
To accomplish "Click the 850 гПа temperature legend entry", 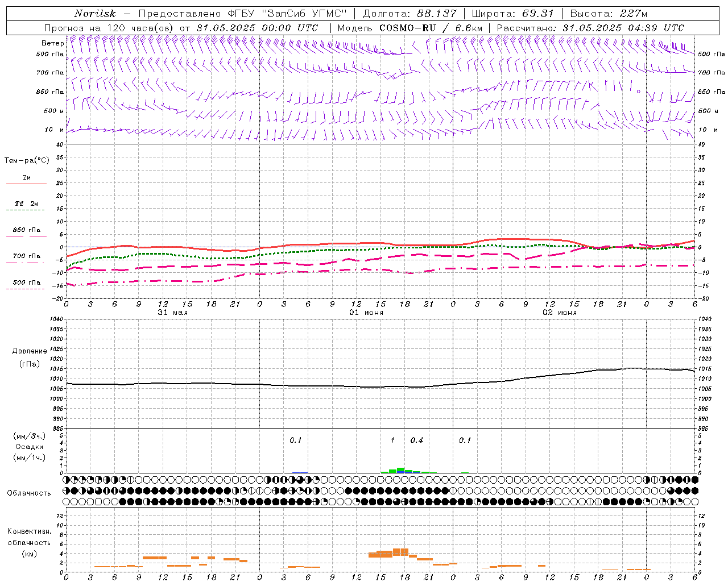I will [x=26, y=230].
